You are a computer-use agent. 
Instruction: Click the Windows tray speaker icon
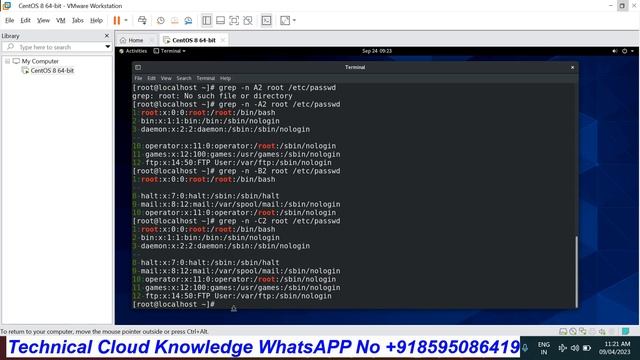[x=575, y=348]
